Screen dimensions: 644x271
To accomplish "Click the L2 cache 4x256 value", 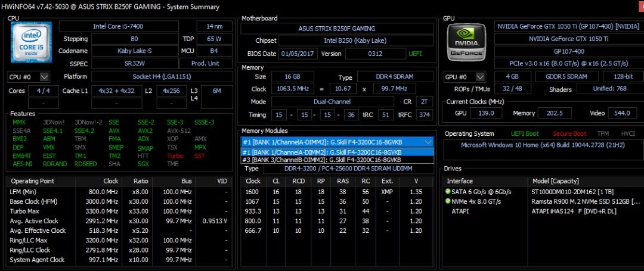I will pyautogui.click(x=172, y=91).
